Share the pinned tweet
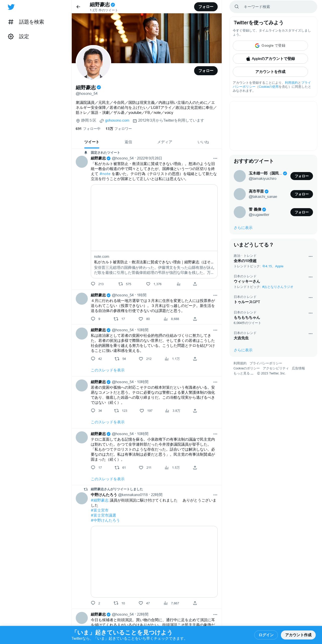Image resolution: width=322 pixels, height=644 pixels. point(195,284)
